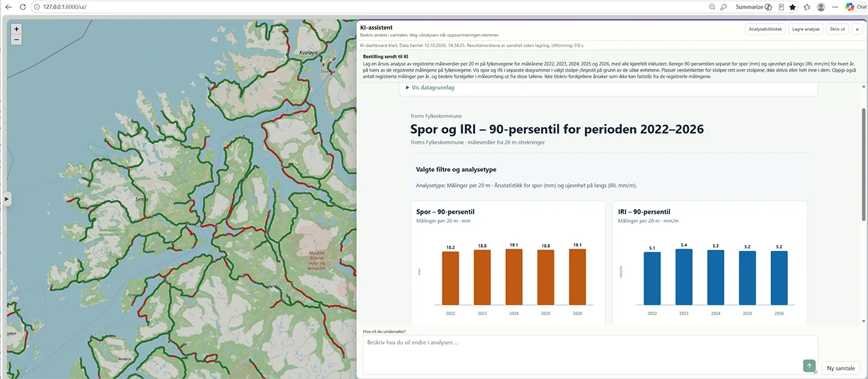Expand the Vis datagrunnlag section

point(430,87)
